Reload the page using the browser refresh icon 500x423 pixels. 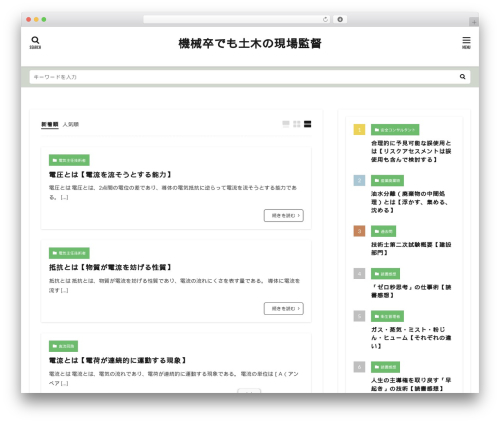point(325,19)
